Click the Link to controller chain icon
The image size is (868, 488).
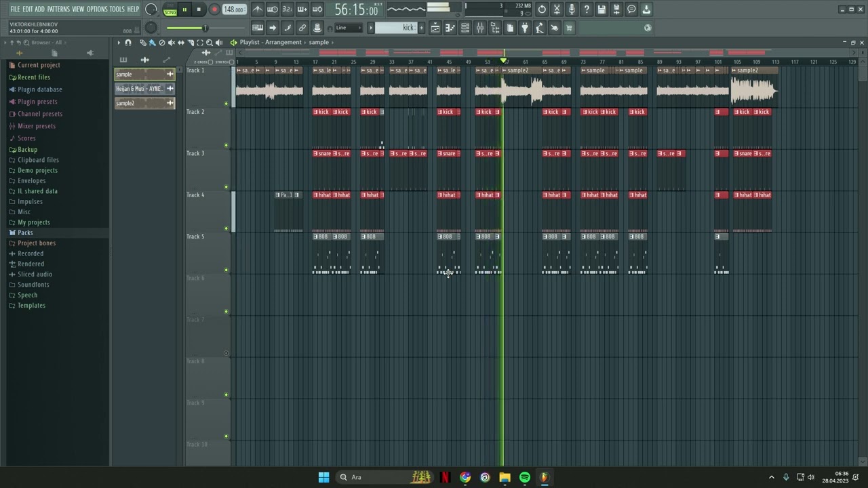pyautogui.click(x=302, y=28)
